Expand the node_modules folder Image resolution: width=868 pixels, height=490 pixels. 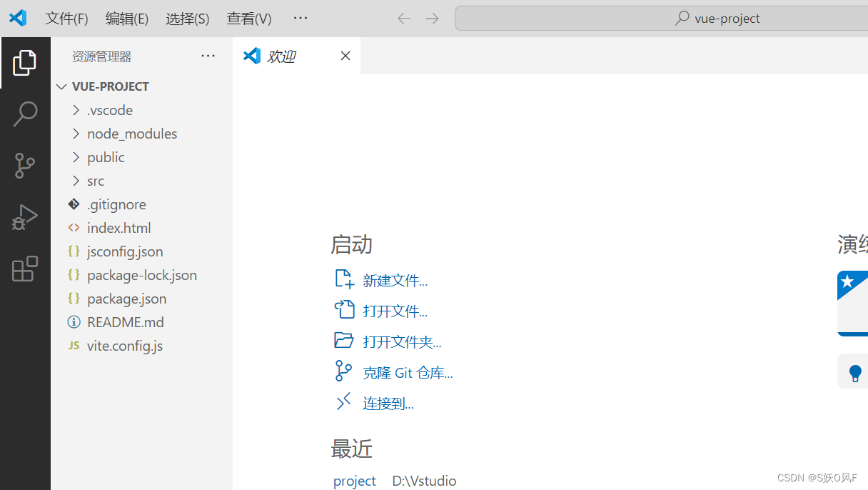76,134
